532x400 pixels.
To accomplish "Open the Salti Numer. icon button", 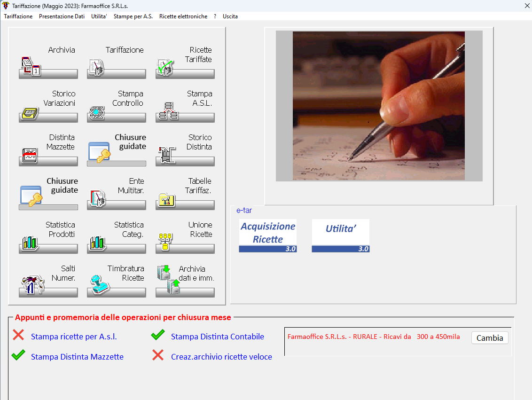I will coord(48,281).
